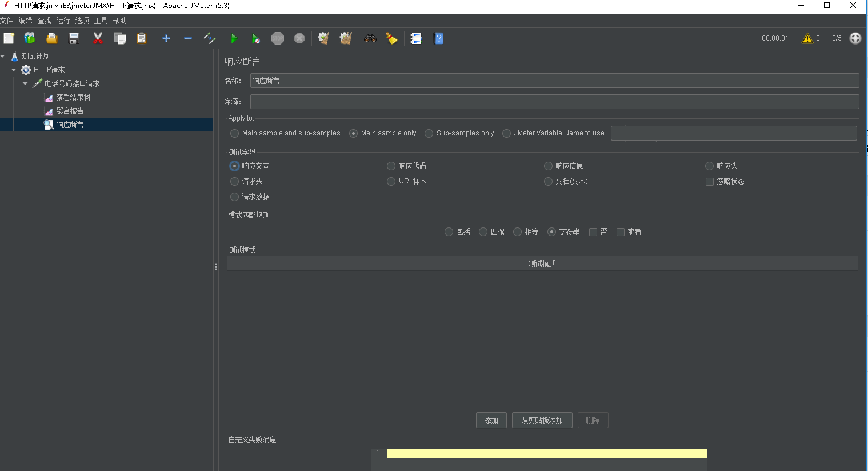868x471 pixels.
Task: Click the remote engines status icon
Action: pos(855,38)
